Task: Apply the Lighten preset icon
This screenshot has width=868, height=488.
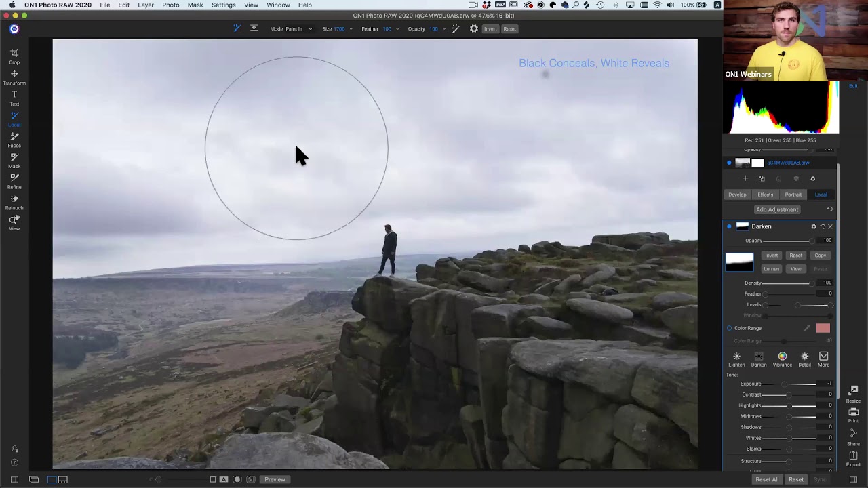Action: 736,359
